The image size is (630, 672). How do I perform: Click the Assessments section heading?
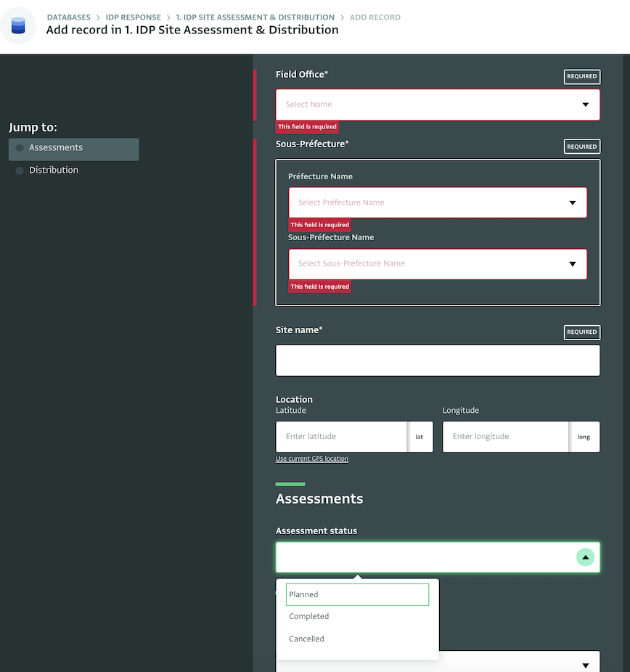point(319,499)
